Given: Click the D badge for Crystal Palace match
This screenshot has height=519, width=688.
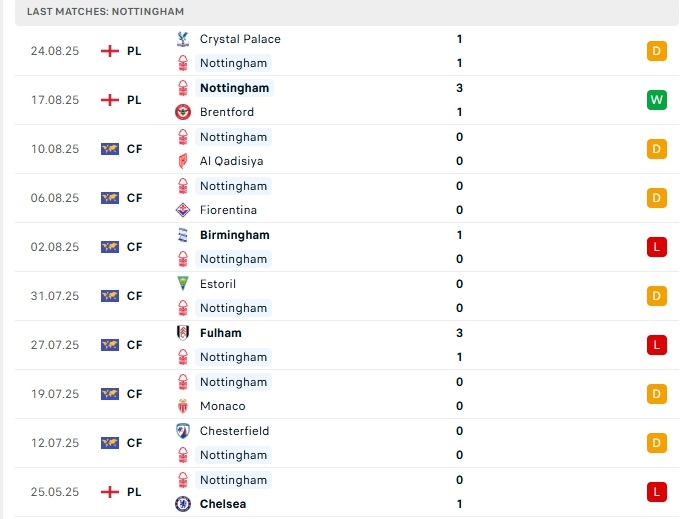Looking at the screenshot, I should coord(656,51).
